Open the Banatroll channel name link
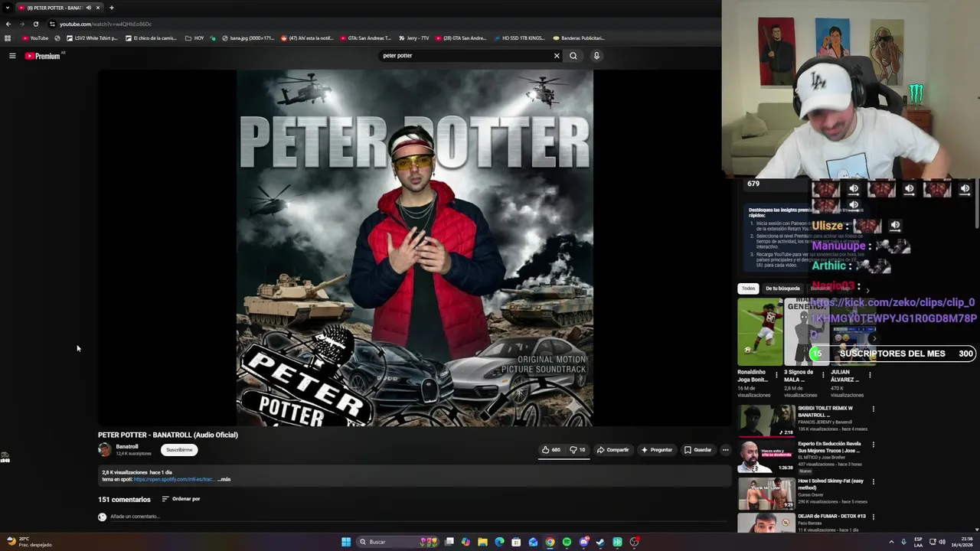This screenshot has width=980, height=551. point(127,447)
